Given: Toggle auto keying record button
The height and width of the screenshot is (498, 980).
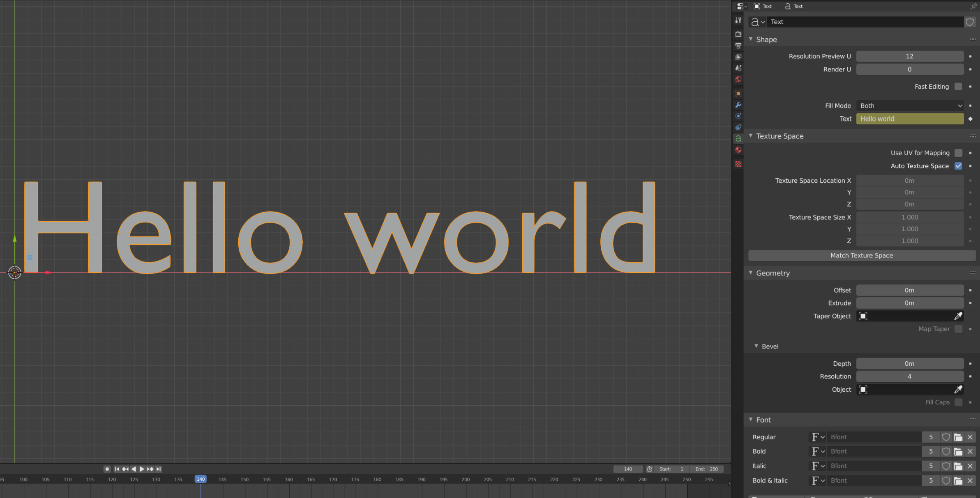Looking at the screenshot, I should click(107, 469).
